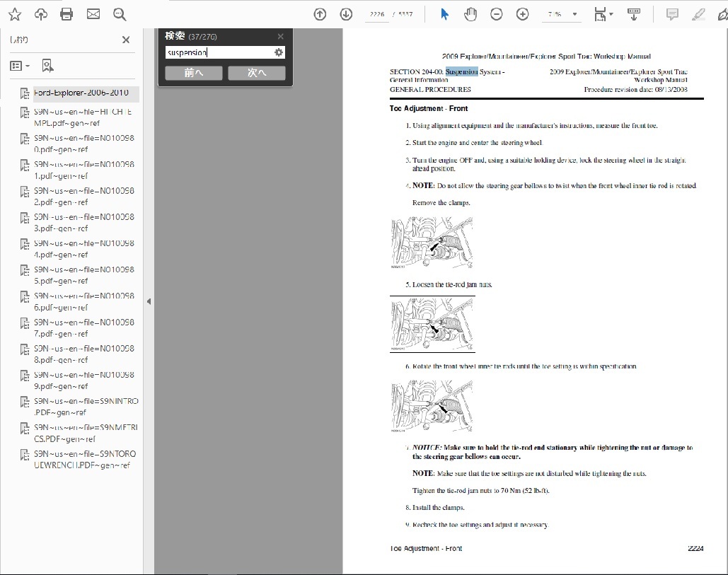
Task: Open the find text magnifier tool
Action: [x=120, y=14]
